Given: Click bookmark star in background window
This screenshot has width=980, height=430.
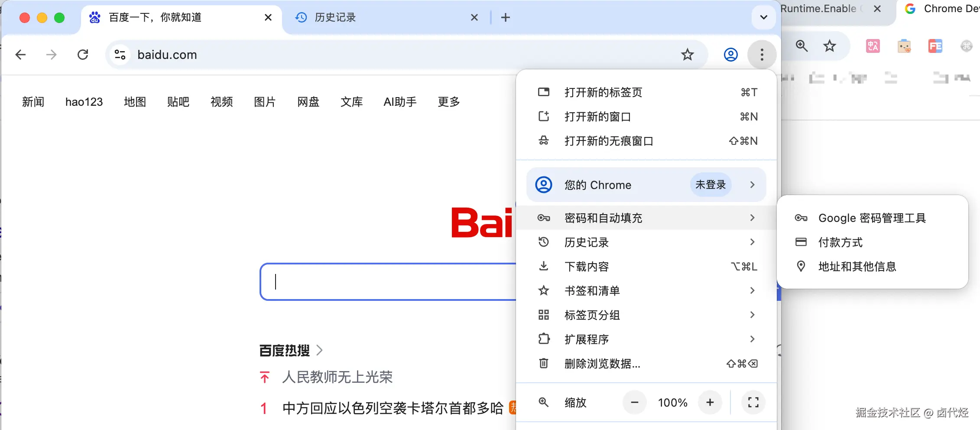Looking at the screenshot, I should pyautogui.click(x=830, y=46).
